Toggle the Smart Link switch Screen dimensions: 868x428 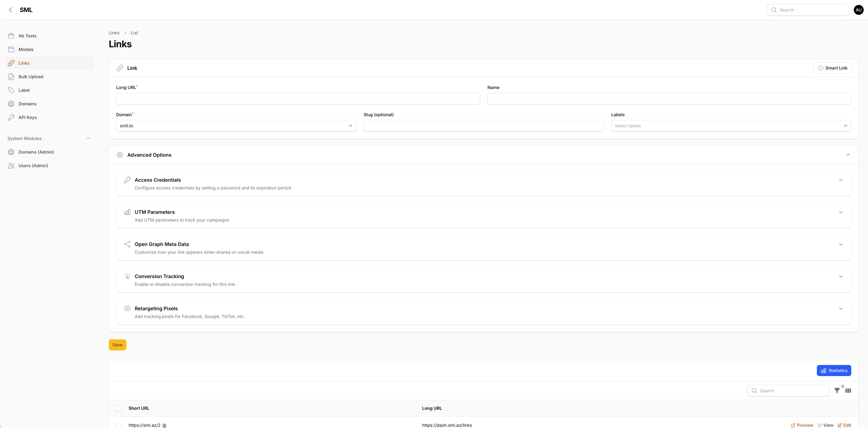click(832, 68)
